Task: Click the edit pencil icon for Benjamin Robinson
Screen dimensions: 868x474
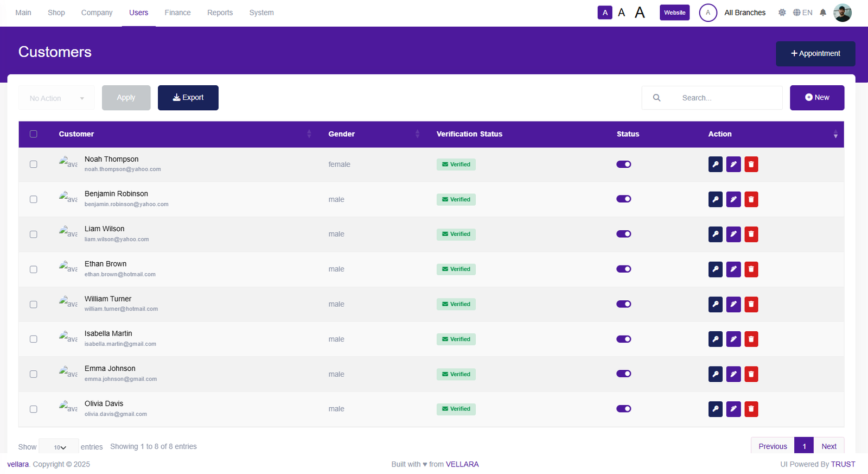Action: [x=733, y=199]
